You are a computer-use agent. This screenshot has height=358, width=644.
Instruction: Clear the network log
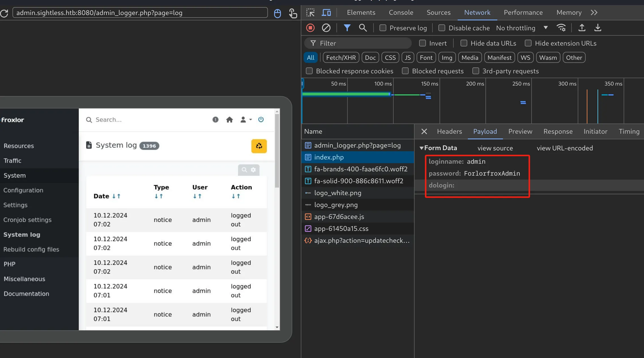pyautogui.click(x=326, y=28)
